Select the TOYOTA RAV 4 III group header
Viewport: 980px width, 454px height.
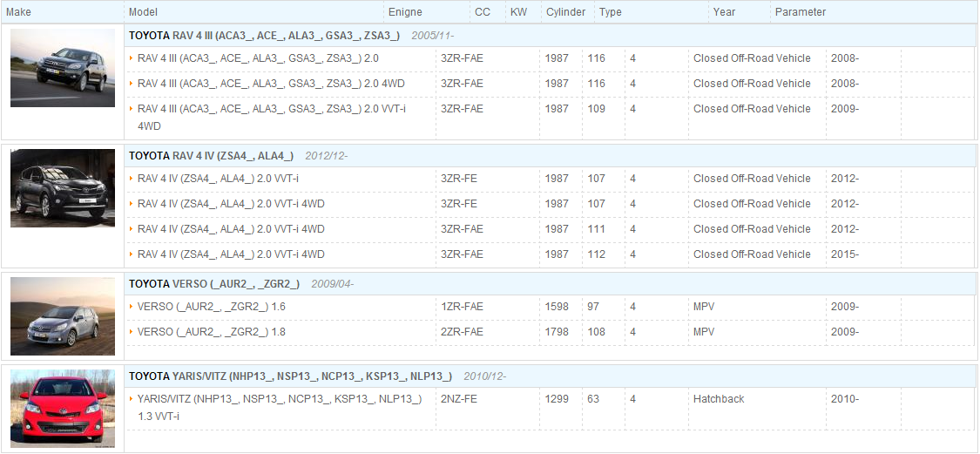(x=550, y=36)
